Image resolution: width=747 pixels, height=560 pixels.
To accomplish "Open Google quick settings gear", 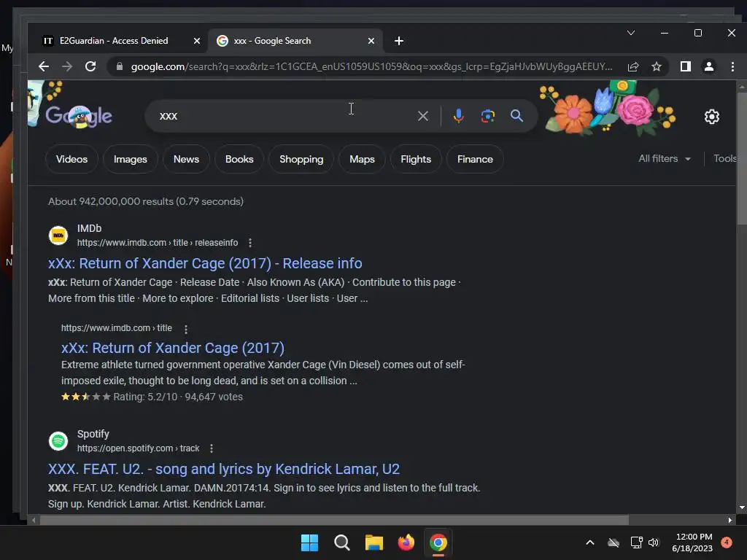I will click(712, 117).
